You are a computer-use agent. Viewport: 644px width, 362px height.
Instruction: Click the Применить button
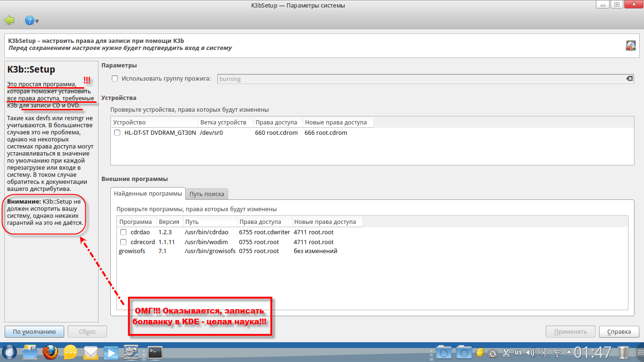click(570, 331)
